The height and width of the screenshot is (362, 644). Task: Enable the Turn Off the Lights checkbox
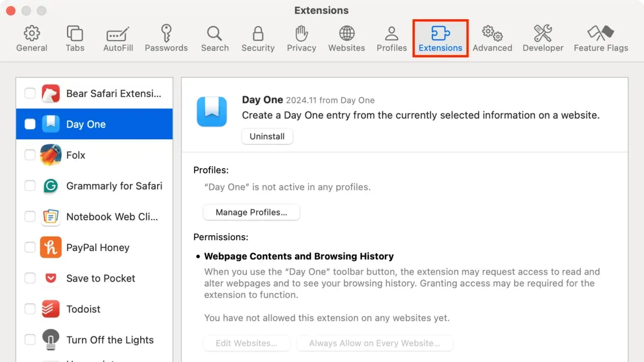tap(30, 339)
